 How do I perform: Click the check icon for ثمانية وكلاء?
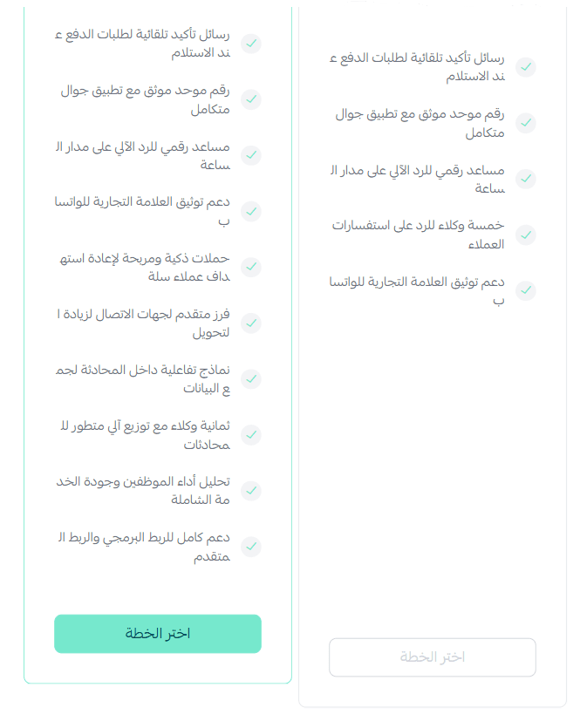pos(251,435)
